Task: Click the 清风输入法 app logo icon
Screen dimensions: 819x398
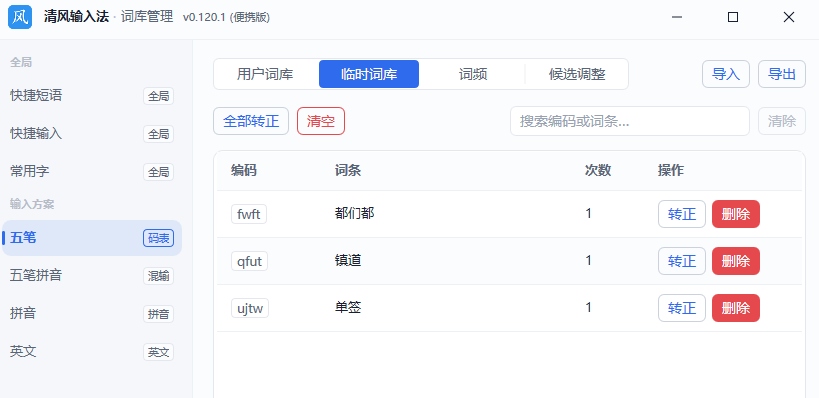Action: [20, 17]
